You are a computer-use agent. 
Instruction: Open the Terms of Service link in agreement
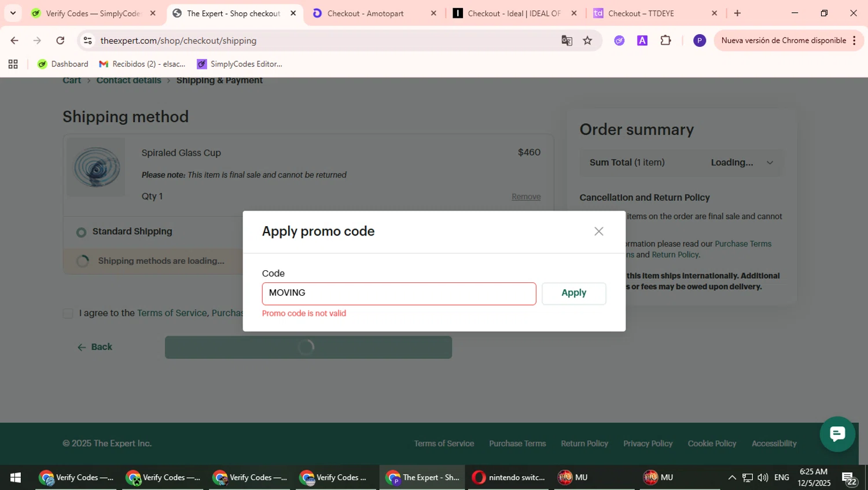pyautogui.click(x=172, y=313)
